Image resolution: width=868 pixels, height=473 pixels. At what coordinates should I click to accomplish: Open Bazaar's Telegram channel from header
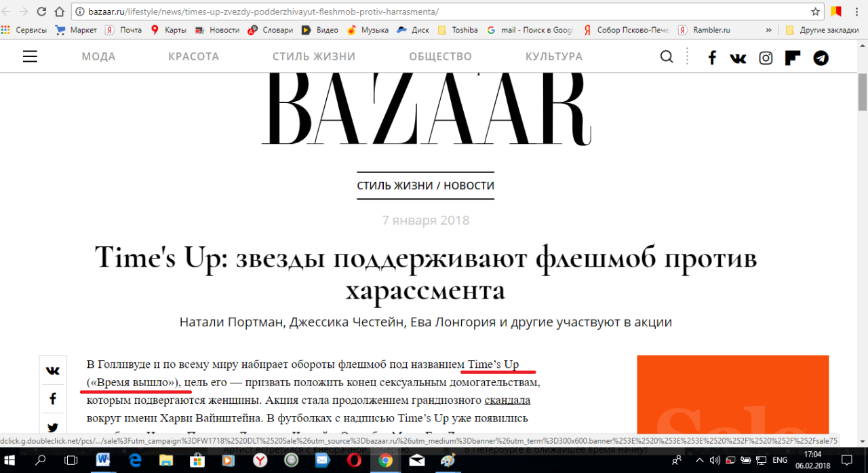pyautogui.click(x=821, y=58)
